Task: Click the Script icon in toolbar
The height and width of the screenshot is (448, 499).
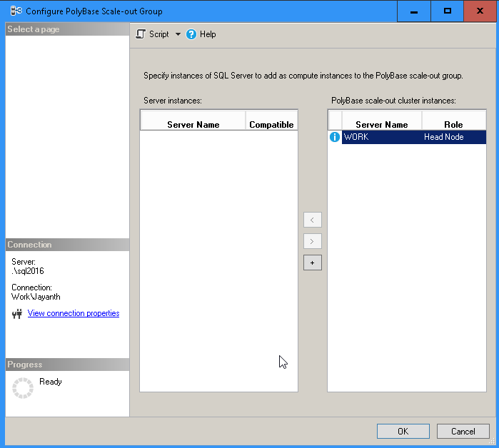Action: point(141,34)
